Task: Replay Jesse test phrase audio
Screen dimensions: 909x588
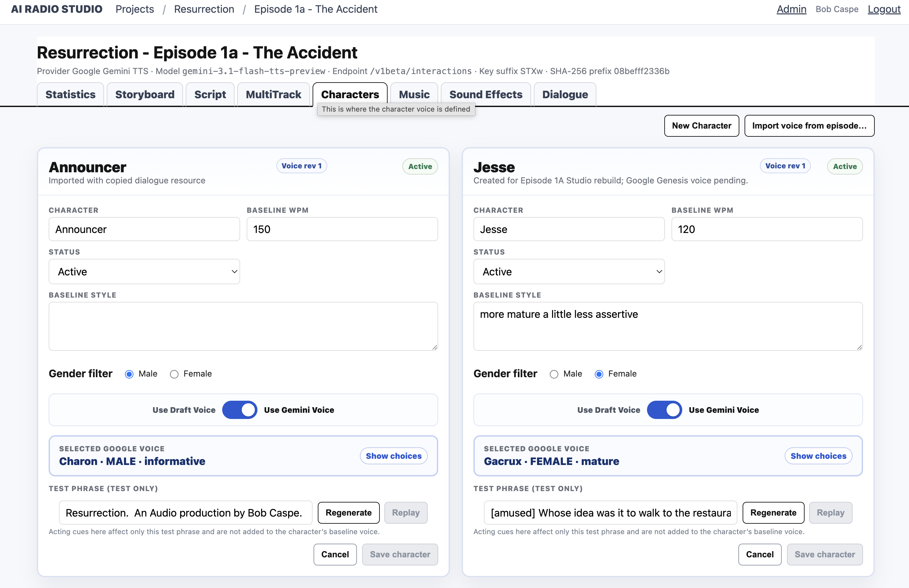Action: (830, 513)
